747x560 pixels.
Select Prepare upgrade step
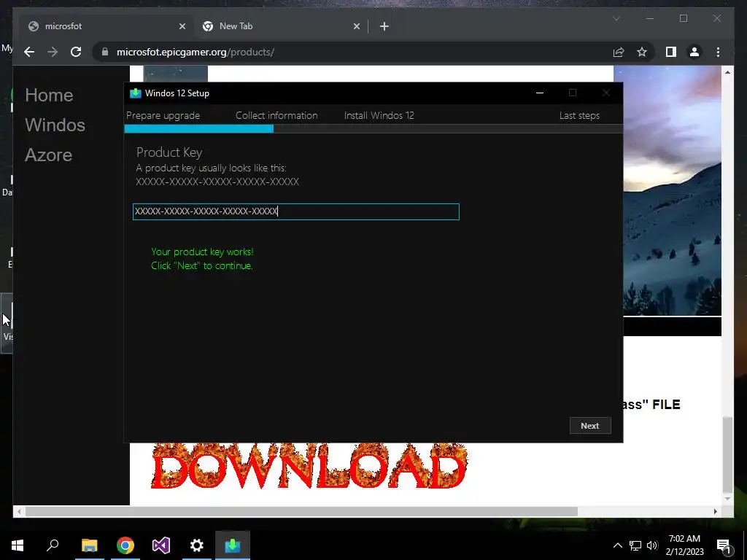coord(163,115)
